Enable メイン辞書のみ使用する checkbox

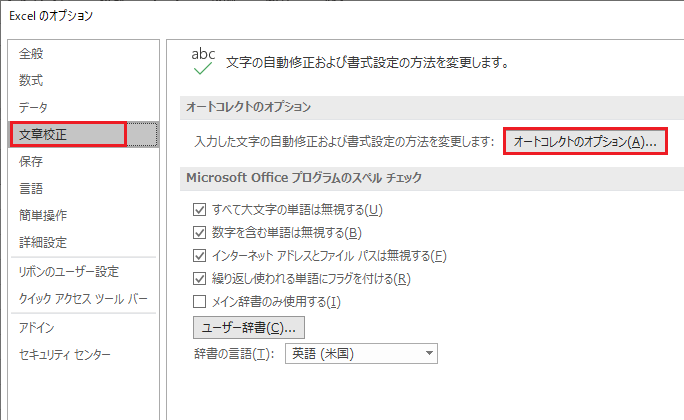coord(199,302)
